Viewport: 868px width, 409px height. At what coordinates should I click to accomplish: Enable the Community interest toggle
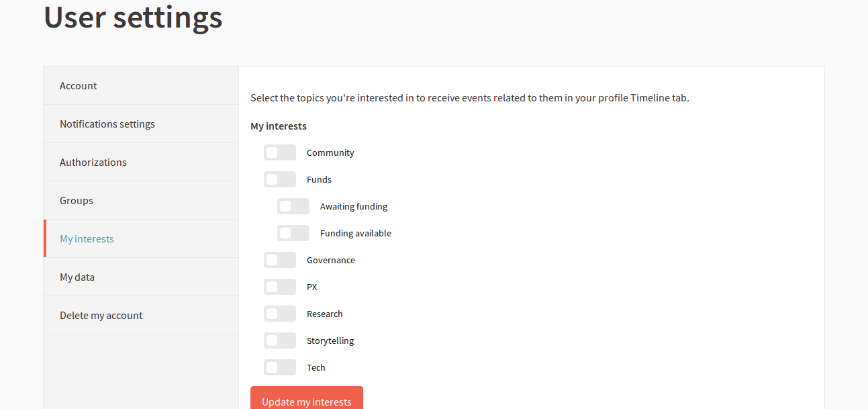coord(279,152)
